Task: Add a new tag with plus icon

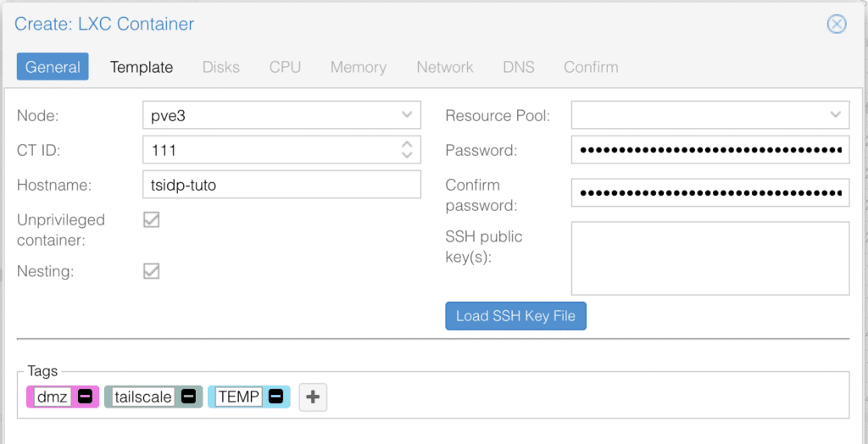Action: [x=313, y=397]
